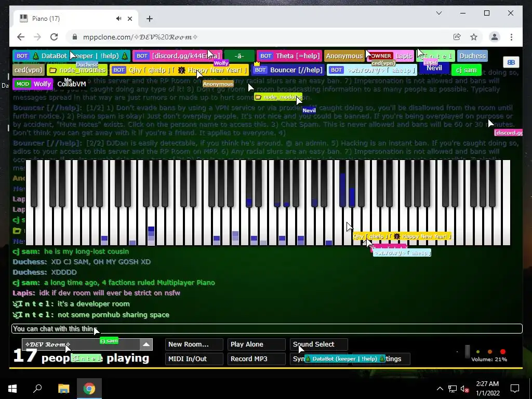The height and width of the screenshot is (399, 532).
Task: Select the Anonymous user tag in participant list
Action: 344,56
